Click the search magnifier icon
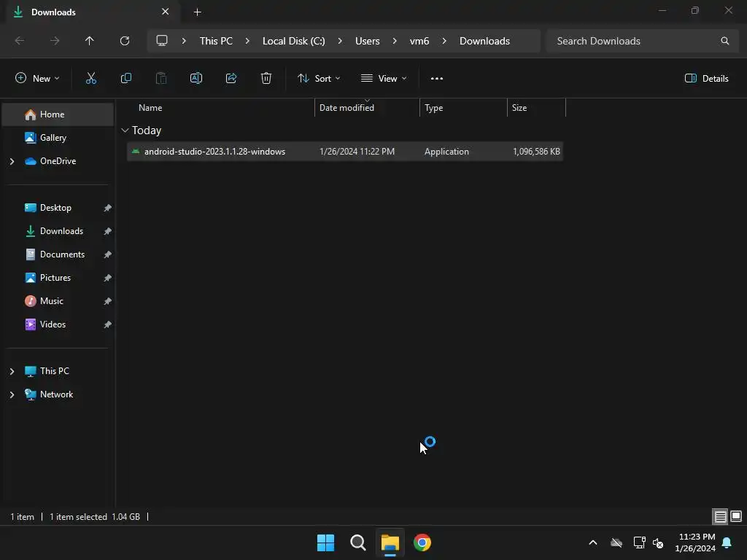747x560 pixels. 724,41
